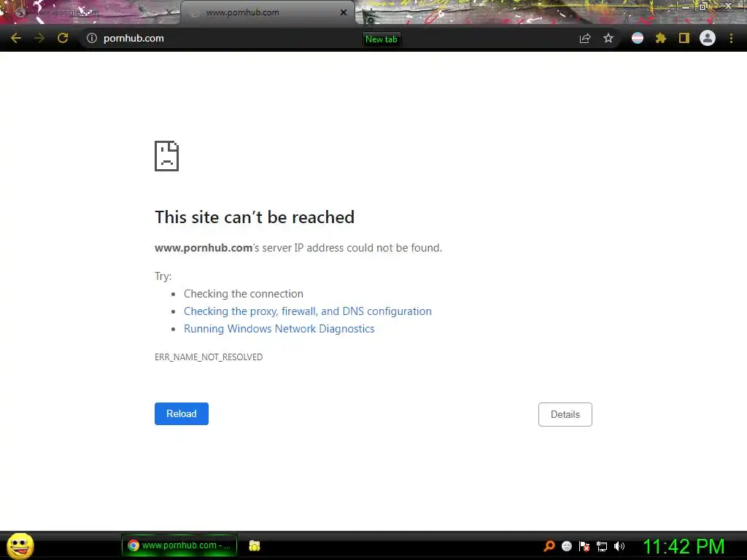The width and height of the screenshot is (747, 560).
Task: Open the flag with red X tray icon
Action: pos(584,546)
